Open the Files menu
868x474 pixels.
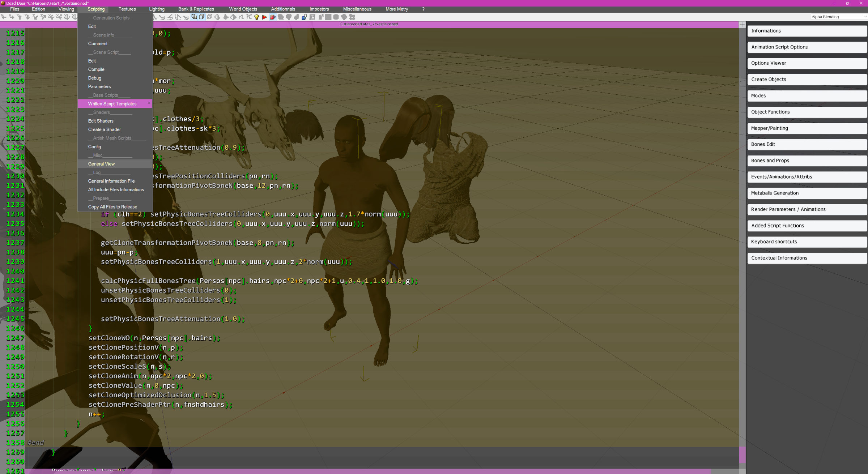(x=15, y=9)
